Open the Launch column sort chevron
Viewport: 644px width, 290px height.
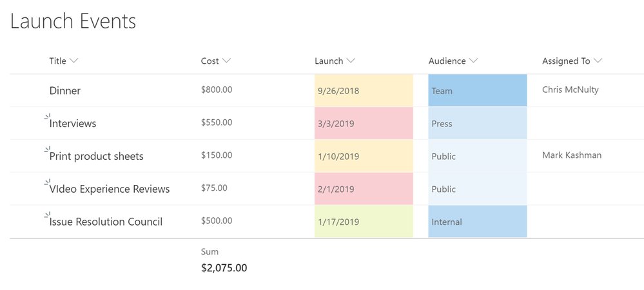(x=350, y=61)
